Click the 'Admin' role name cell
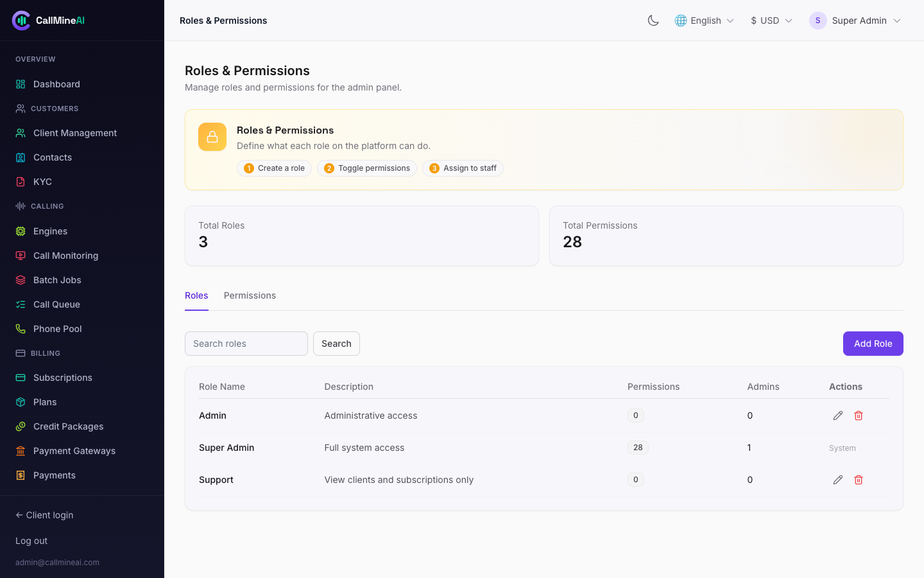 [212, 416]
